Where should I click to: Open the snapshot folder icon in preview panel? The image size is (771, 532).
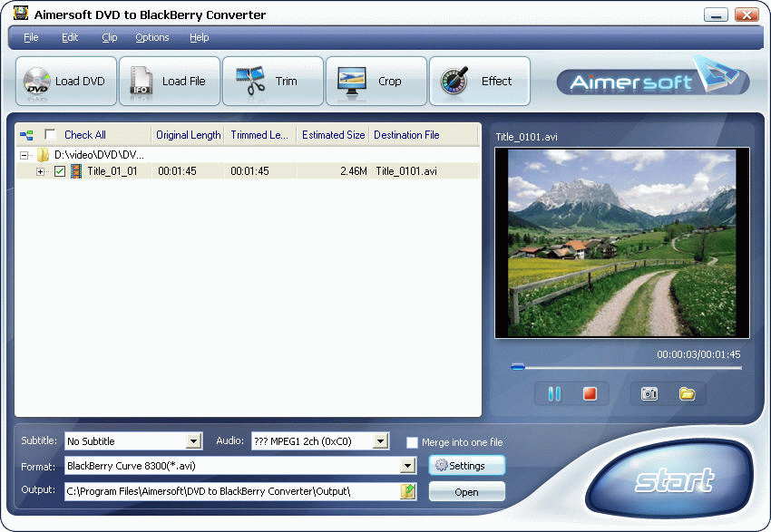[687, 393]
